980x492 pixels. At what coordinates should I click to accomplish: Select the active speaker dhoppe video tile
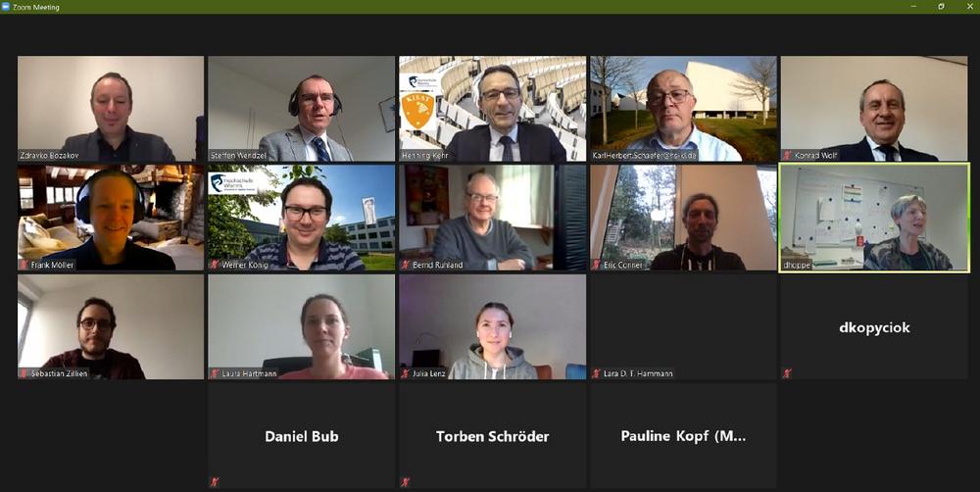(x=874, y=219)
